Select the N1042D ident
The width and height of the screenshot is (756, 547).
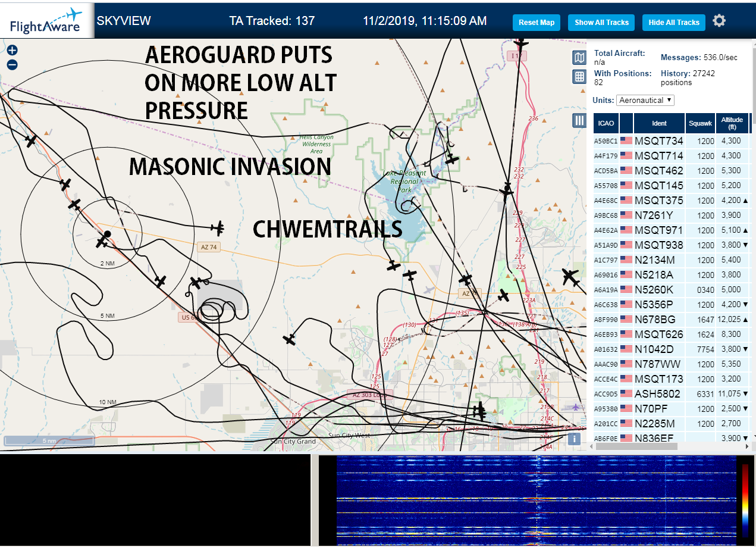pos(654,349)
